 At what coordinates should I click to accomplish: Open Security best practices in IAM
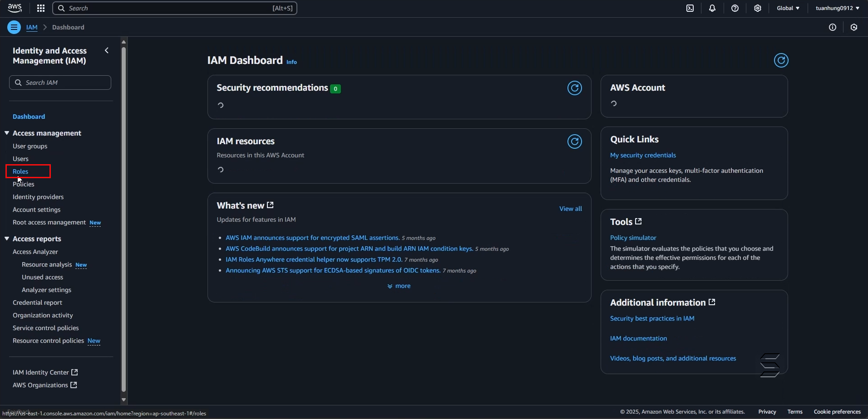(x=652, y=318)
